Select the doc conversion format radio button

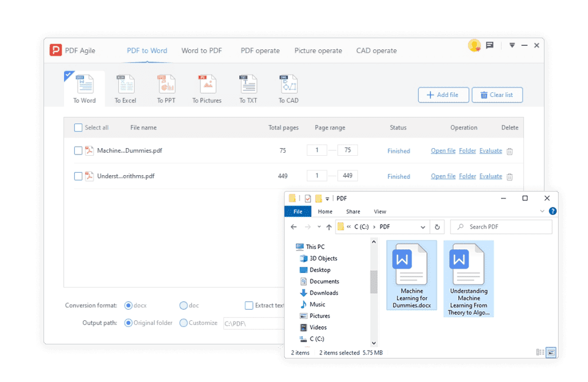183,306
